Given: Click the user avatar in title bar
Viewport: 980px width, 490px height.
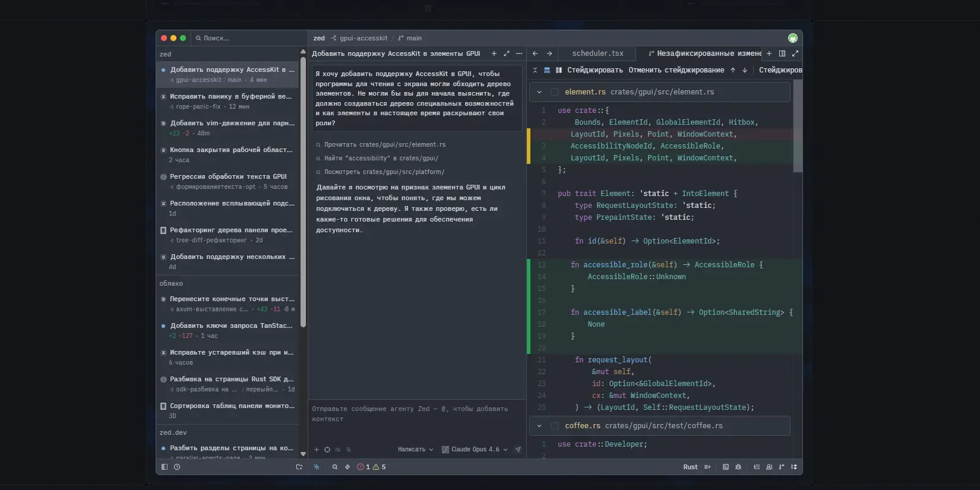Looking at the screenshot, I should 793,38.
